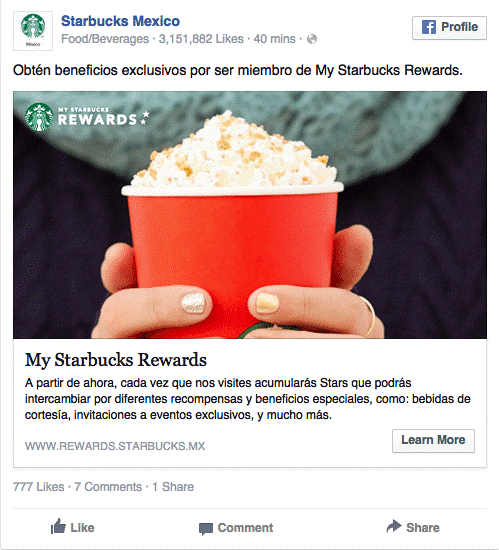
Task: Show the 7 Comments list
Action: pos(108,487)
